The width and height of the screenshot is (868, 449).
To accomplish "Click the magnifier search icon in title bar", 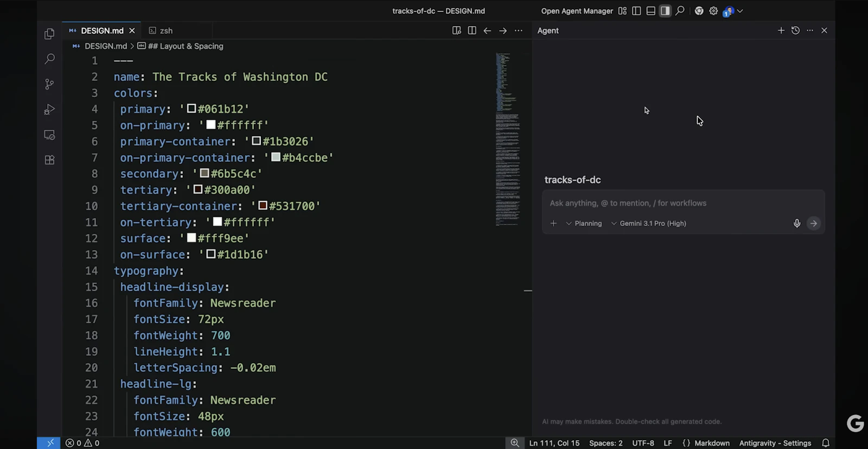I will [680, 11].
